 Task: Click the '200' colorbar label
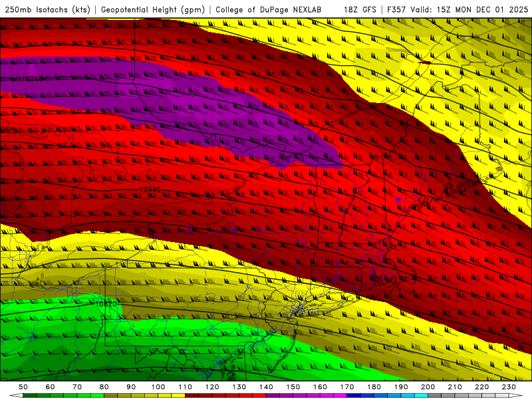428,387
